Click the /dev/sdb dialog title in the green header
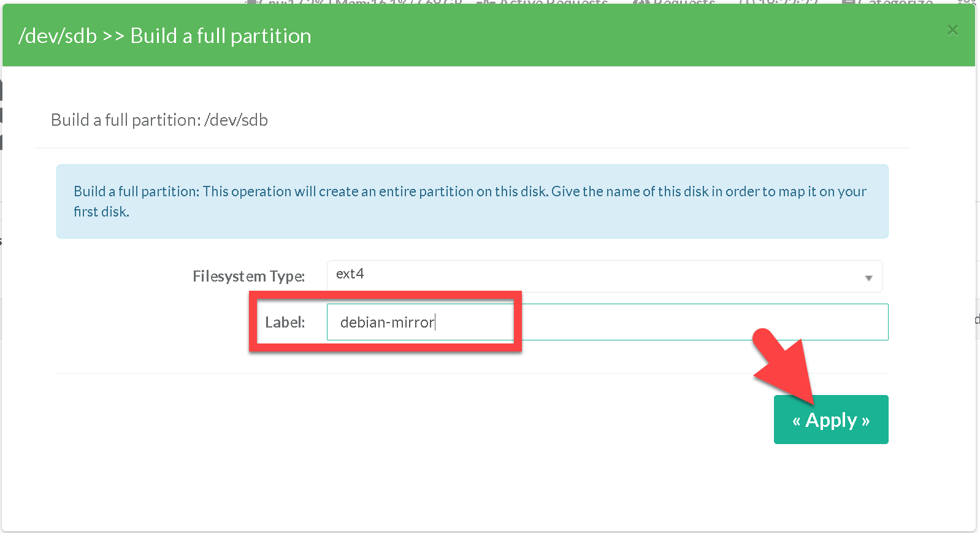The height and width of the screenshot is (533, 980). (x=164, y=36)
